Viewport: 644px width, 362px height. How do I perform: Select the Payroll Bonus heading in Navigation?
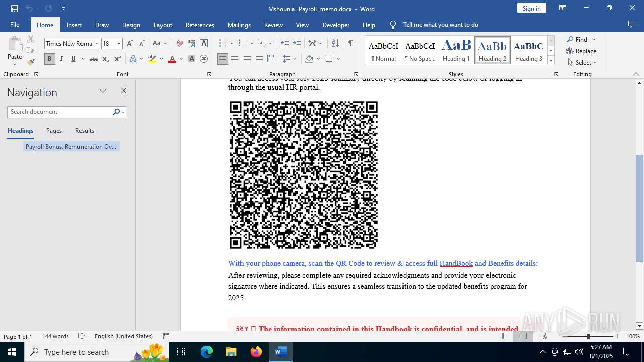(71, 147)
